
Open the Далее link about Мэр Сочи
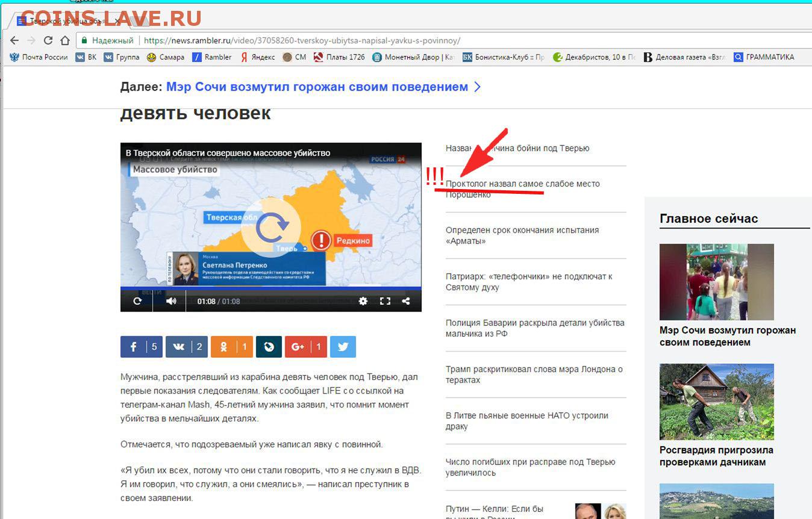coord(317,87)
